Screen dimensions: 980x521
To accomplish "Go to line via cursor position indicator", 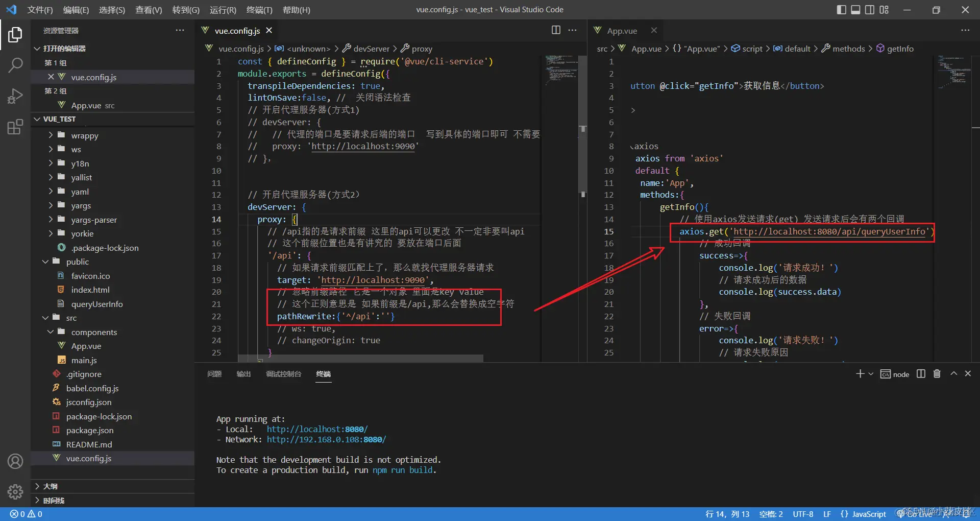I will tap(727, 514).
